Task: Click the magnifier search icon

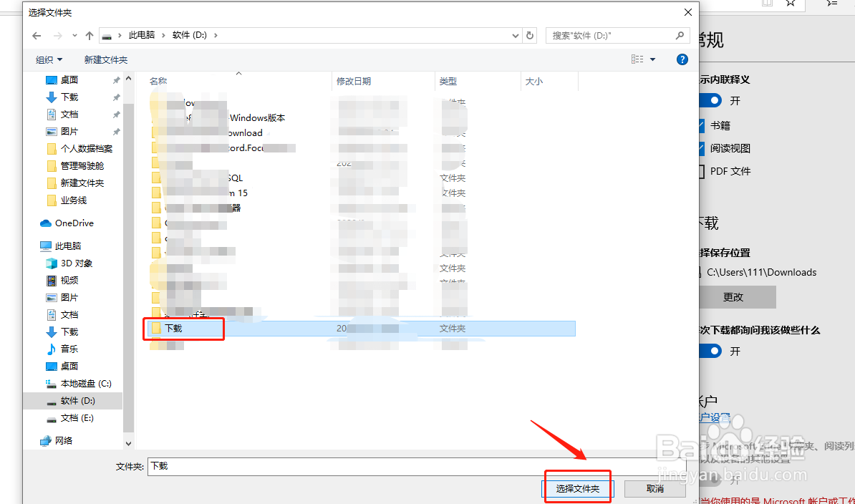Action: coord(680,35)
